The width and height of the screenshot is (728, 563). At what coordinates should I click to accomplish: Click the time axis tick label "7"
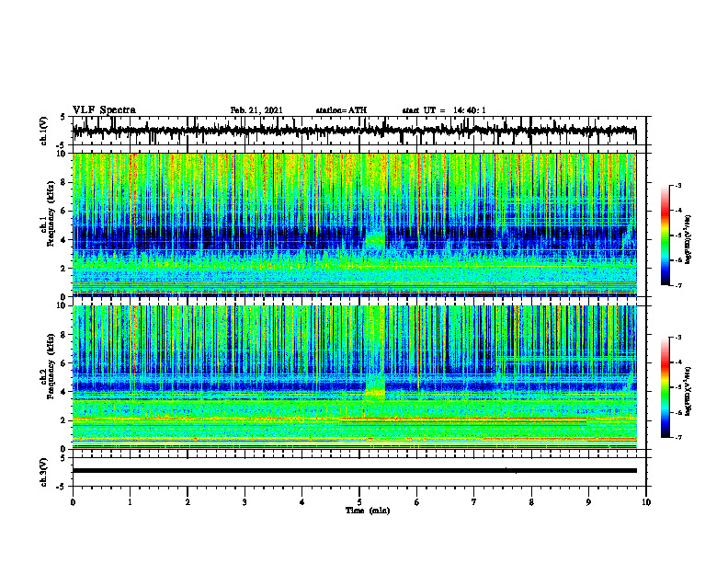point(474,502)
